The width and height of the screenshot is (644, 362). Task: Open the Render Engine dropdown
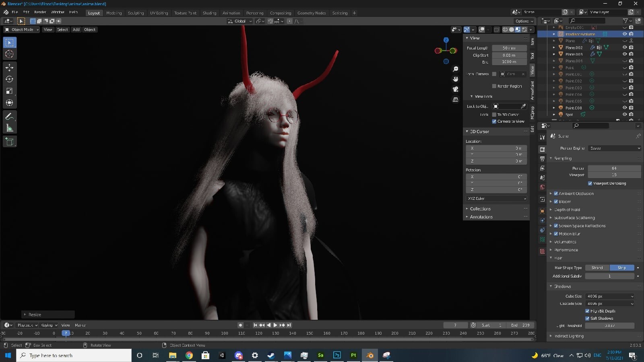(614, 148)
